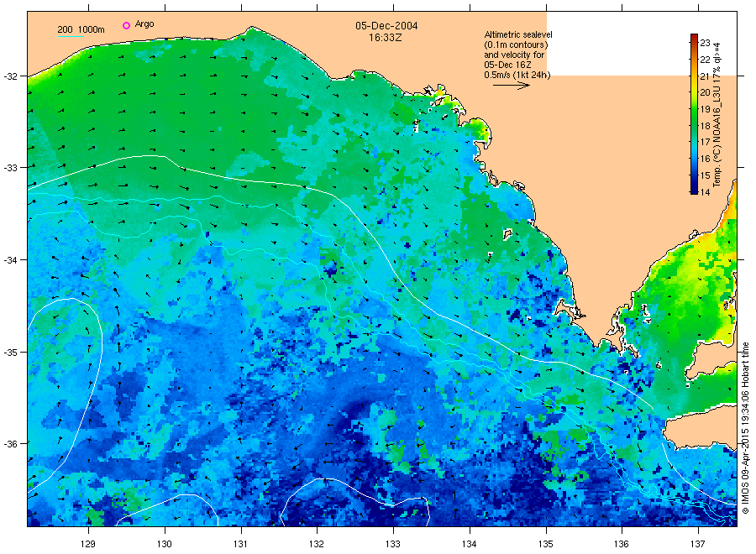Click longitude label '133'
This screenshot has height=554, width=756.
tap(393, 544)
